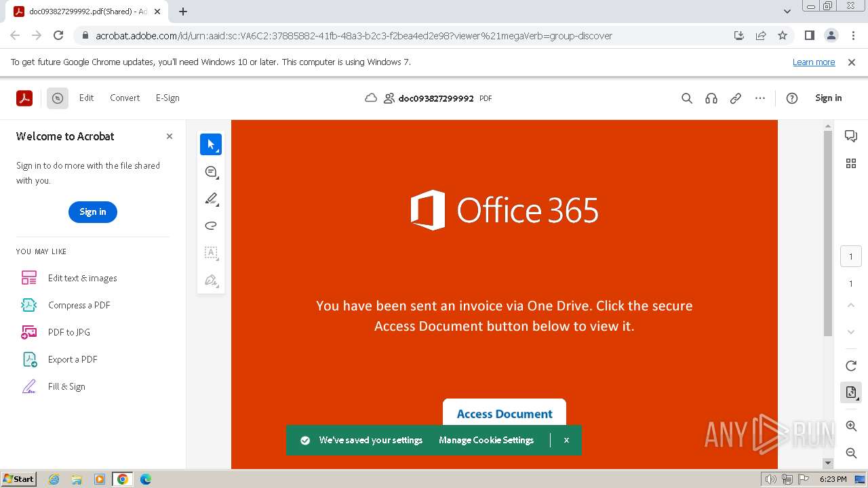Select the freehand draw tool
Image resolution: width=868 pixels, height=488 pixels.
click(x=211, y=226)
